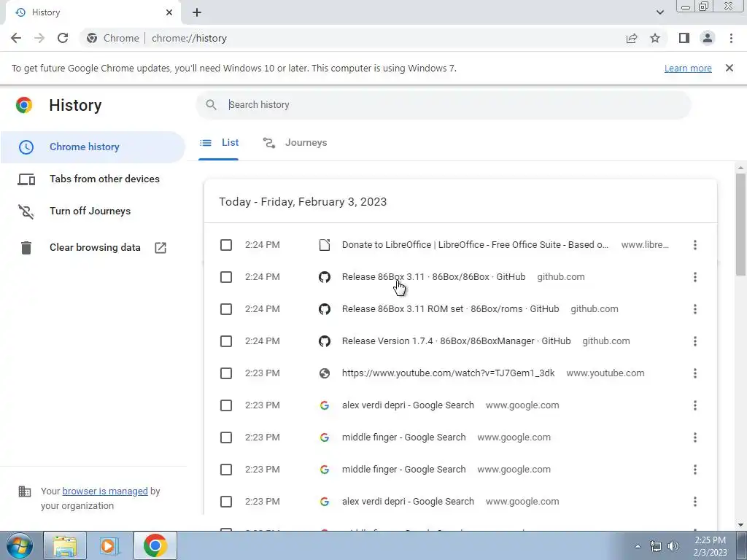Check the Release 86Box 3.11 86Box/86Box entry

[x=226, y=277]
